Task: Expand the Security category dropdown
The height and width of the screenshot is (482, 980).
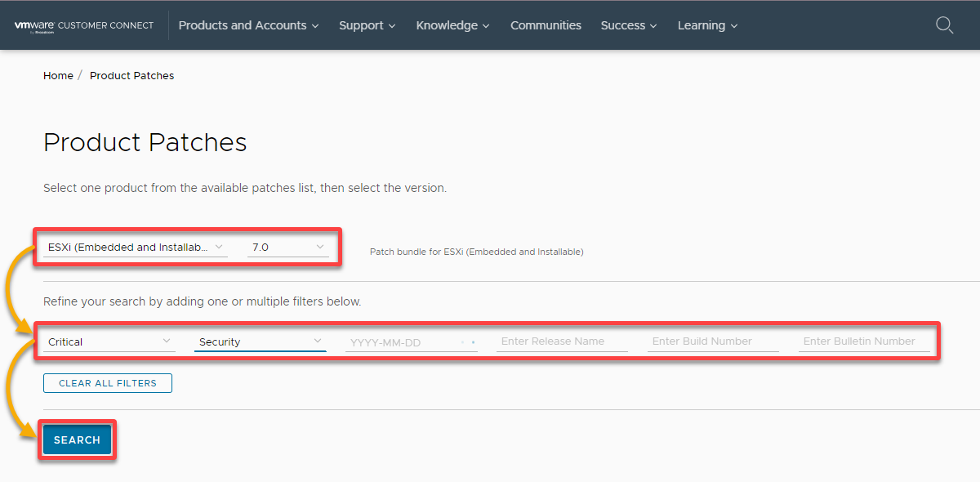Action: 261,341
